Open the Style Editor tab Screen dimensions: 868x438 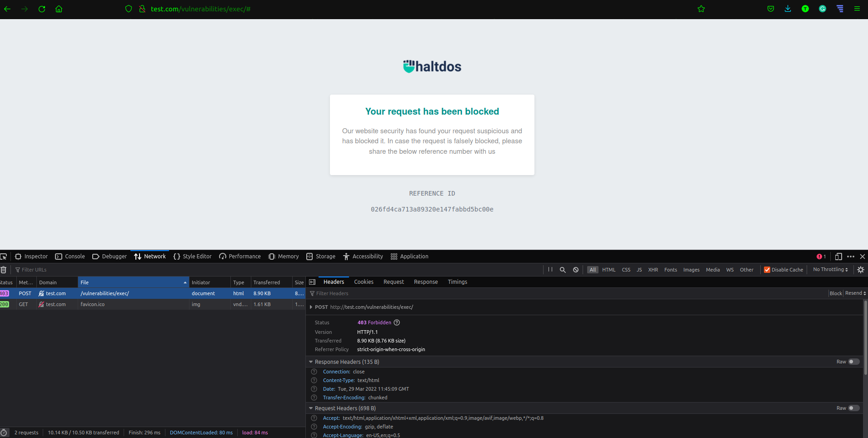pos(193,257)
